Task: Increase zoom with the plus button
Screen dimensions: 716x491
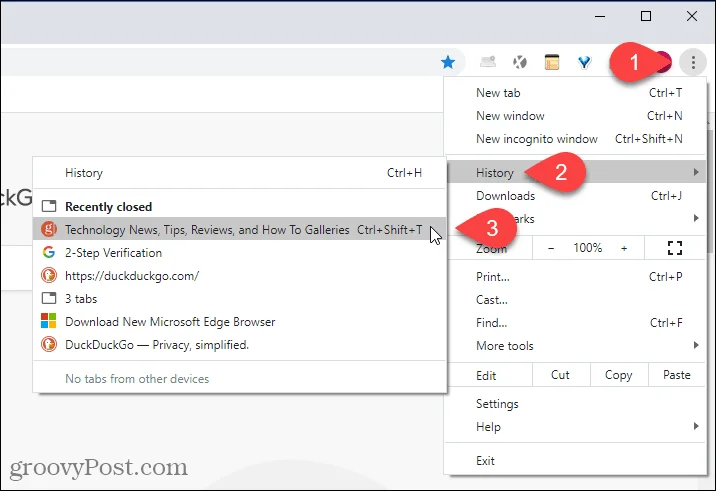Action: pyautogui.click(x=624, y=248)
